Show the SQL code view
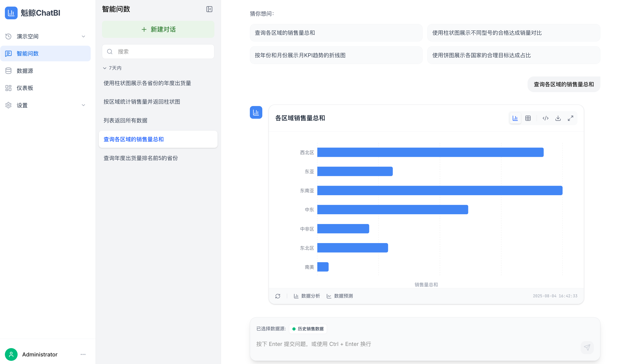Viewport: 618px width, 364px height. (545, 118)
